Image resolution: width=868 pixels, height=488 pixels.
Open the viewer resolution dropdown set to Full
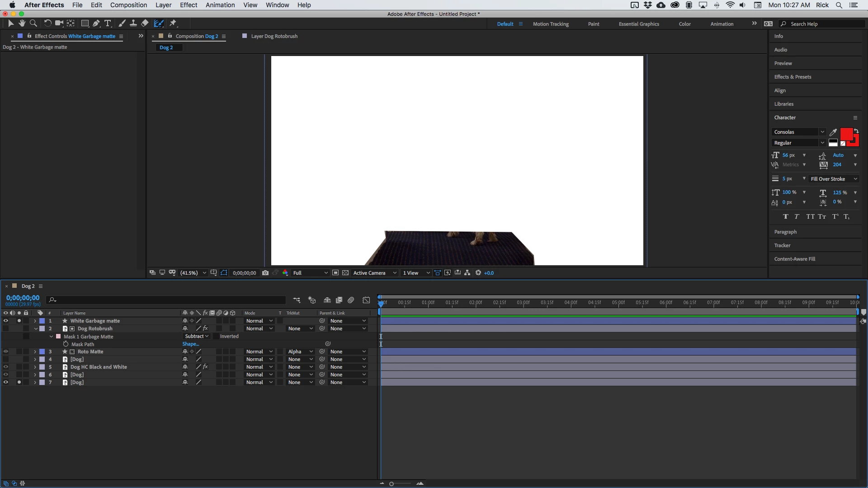310,273
